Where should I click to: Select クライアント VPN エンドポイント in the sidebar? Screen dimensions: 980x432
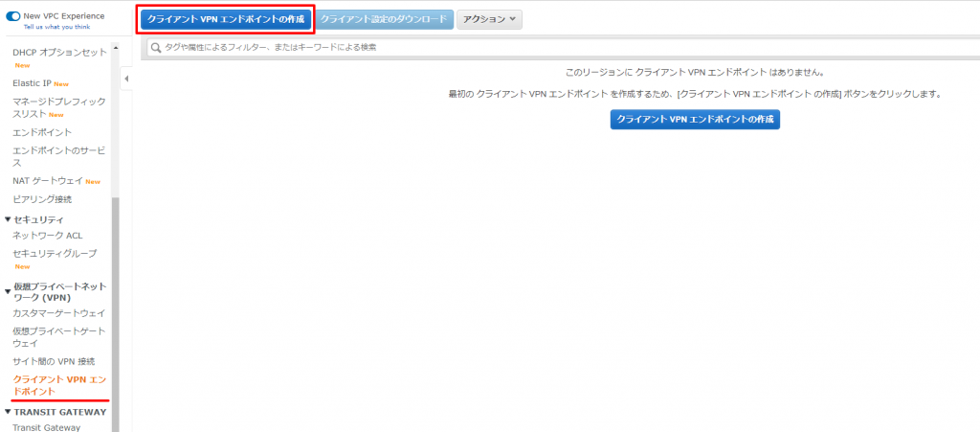pyautogui.click(x=60, y=385)
